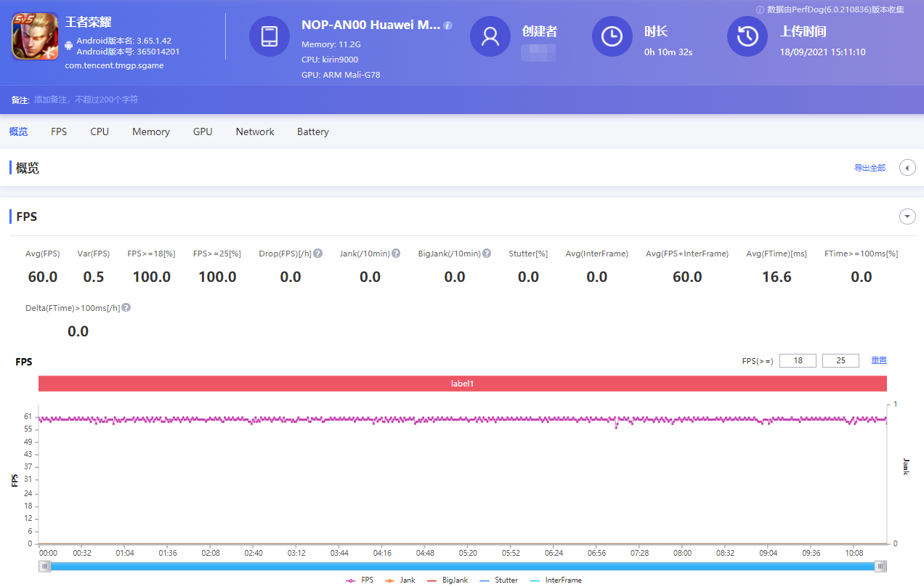Click the FPS threshold field showing 18
924x587 pixels.
798,360
